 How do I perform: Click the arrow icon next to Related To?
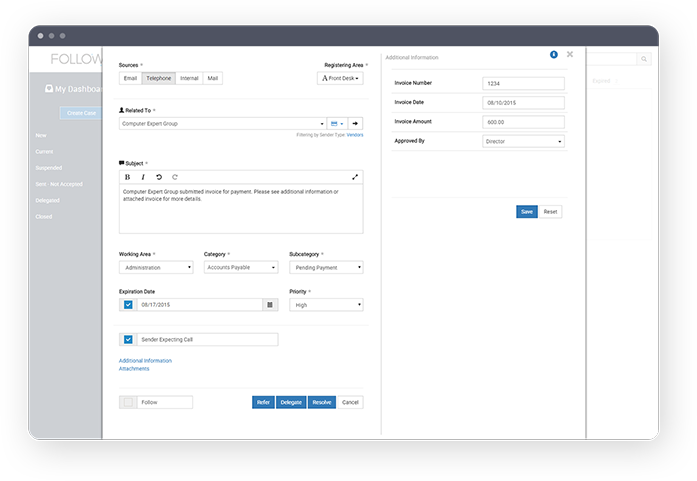tap(355, 124)
